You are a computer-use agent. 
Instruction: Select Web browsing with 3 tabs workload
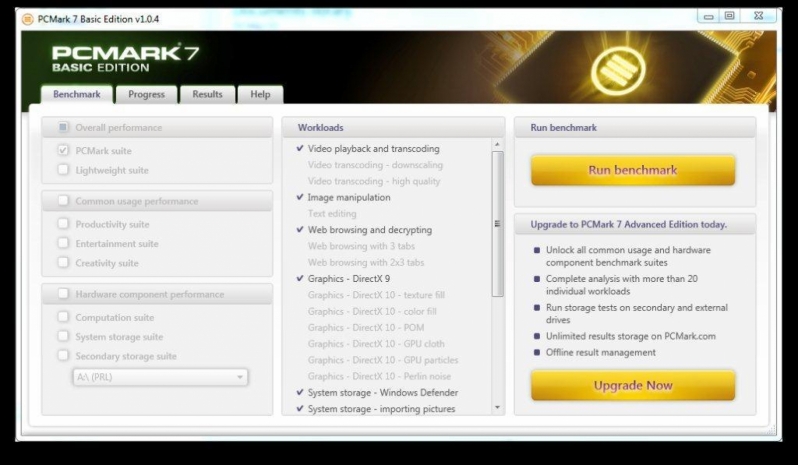pos(361,246)
